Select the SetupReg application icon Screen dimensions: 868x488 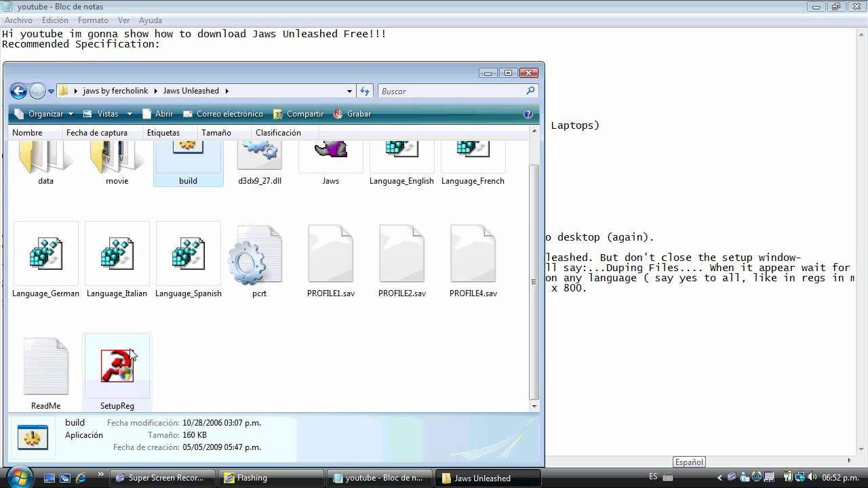pos(117,366)
